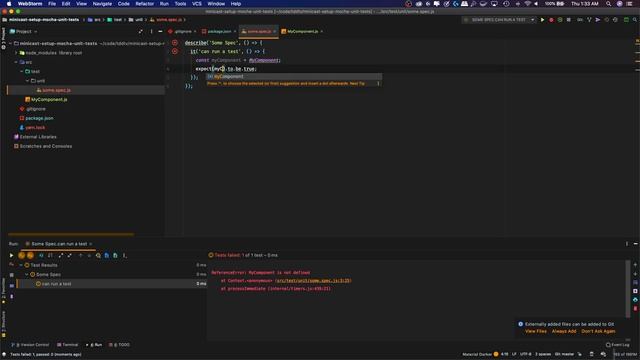Expand all test results in Run panel
This screenshot has width=640, height=360.
tap(61, 256)
